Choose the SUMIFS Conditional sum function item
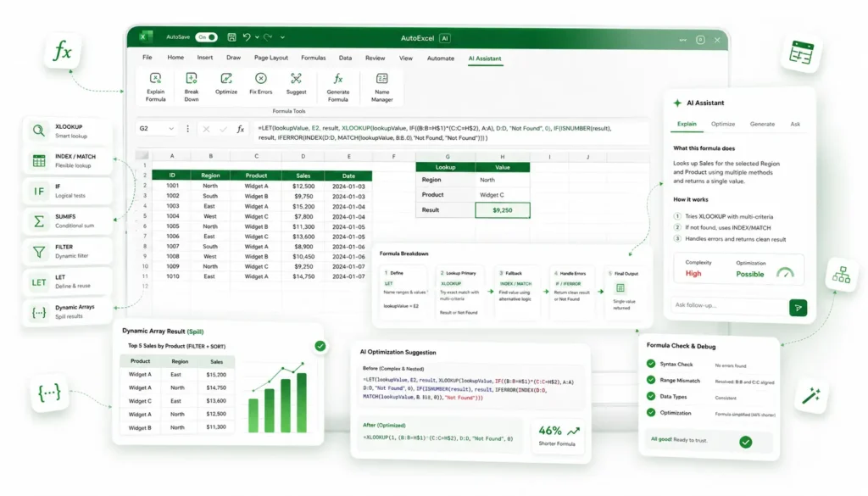Image resolution: width=868 pixels, height=496 pixels. 68,221
